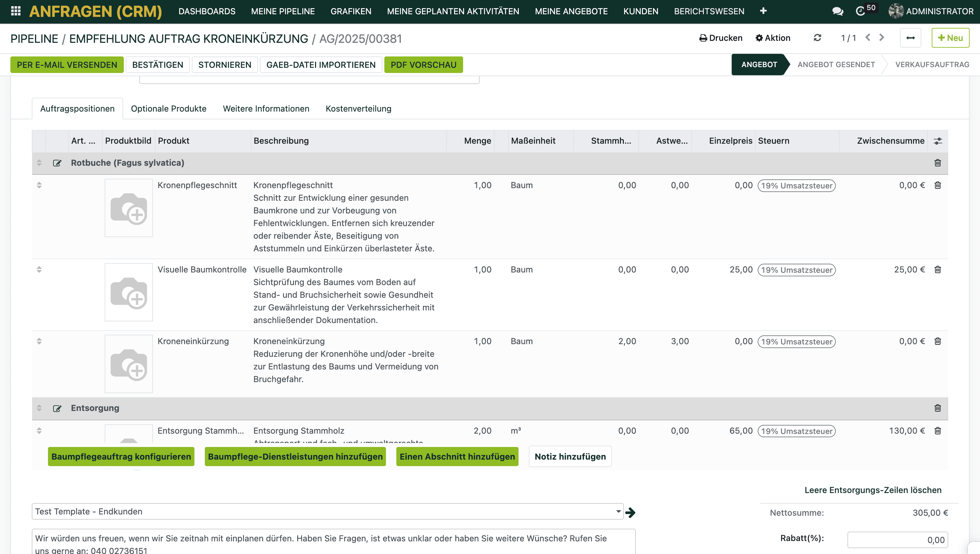This screenshot has width=980, height=554.
Task: Open the apps grid menu icon
Action: click(x=16, y=11)
